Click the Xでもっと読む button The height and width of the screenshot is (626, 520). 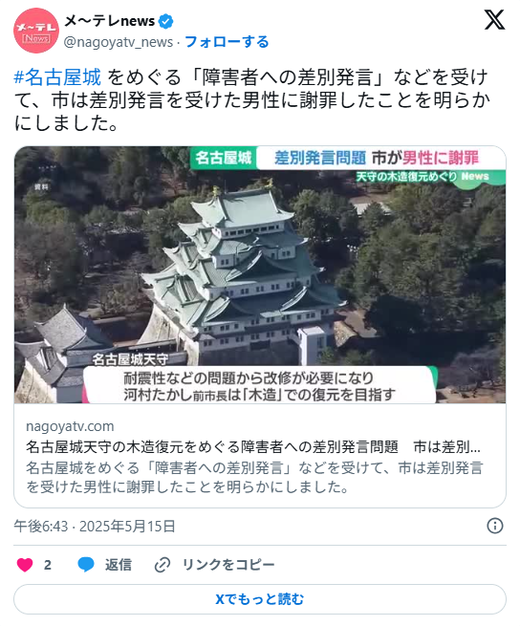coord(260,599)
